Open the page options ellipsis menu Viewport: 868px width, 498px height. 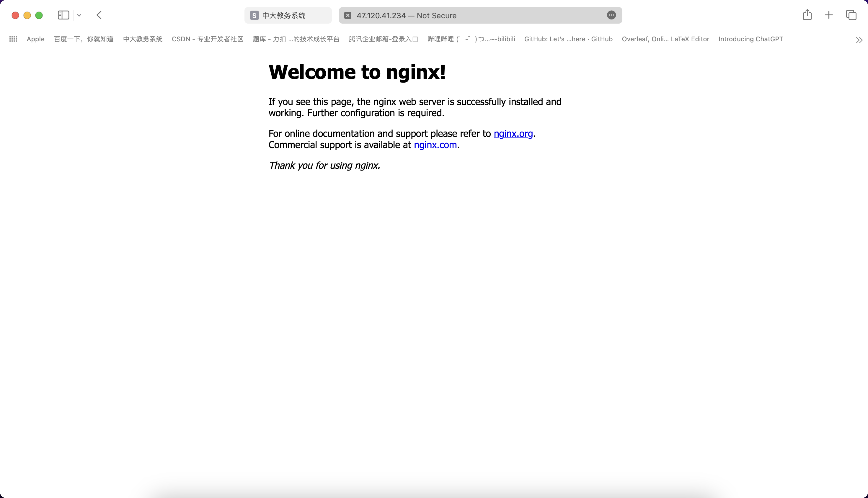click(x=611, y=15)
